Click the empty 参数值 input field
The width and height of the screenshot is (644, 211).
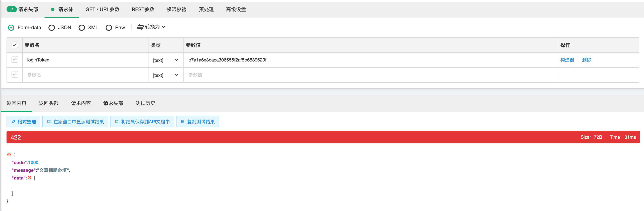371,75
